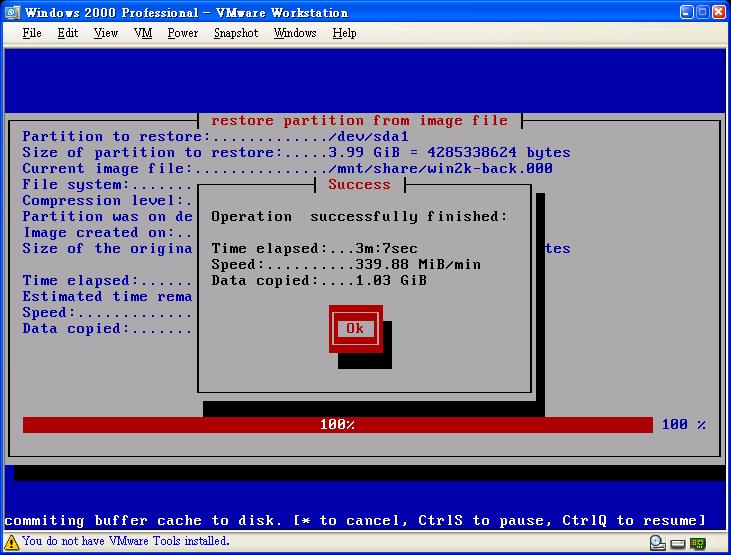This screenshot has height=555, width=731.
Task: Open the Help menu
Action: [x=345, y=33]
